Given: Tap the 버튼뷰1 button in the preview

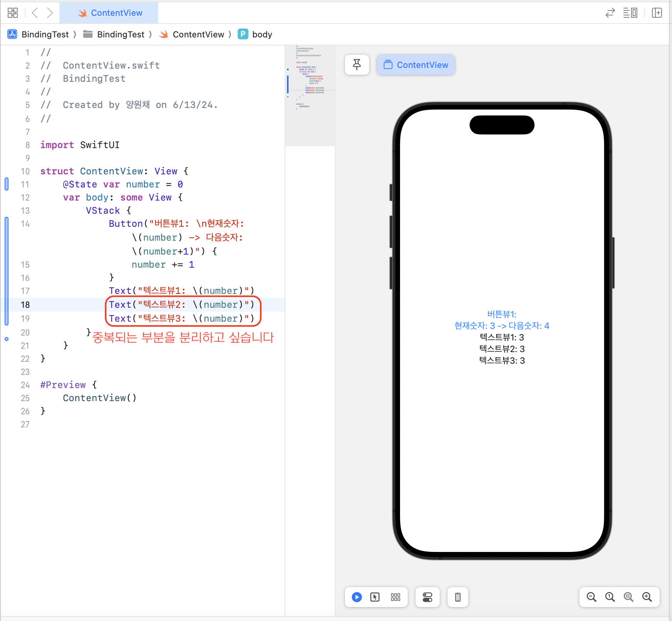Looking at the screenshot, I should coord(502,320).
